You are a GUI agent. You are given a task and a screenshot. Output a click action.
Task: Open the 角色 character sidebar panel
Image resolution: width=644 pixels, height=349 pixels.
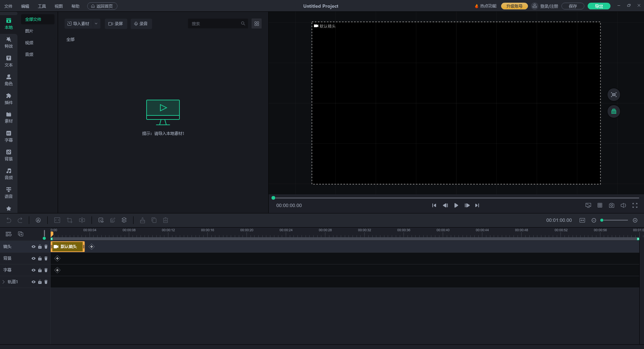click(9, 80)
